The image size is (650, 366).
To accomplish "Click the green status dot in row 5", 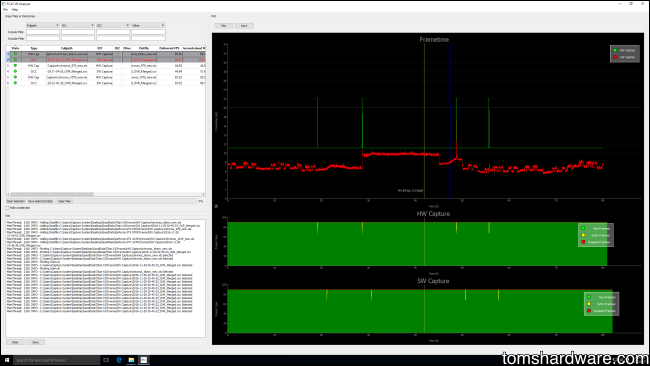I will [15, 77].
